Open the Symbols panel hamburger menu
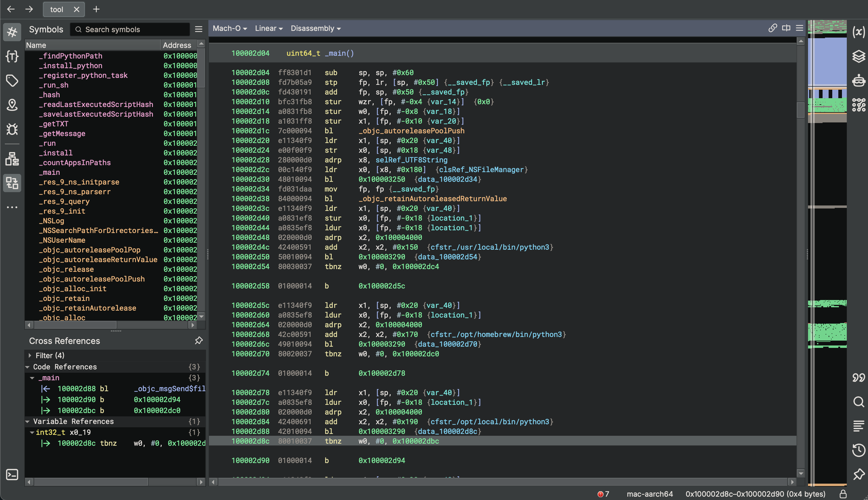 click(199, 29)
